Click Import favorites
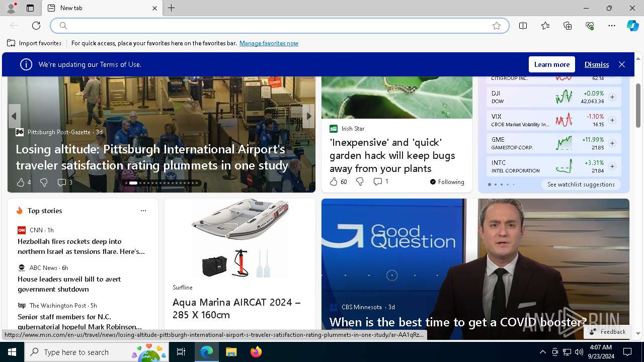The image size is (644, 362). point(34,43)
